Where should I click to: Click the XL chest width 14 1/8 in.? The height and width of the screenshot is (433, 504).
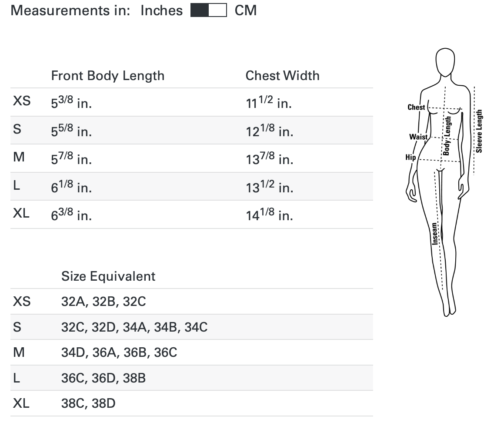tap(269, 215)
